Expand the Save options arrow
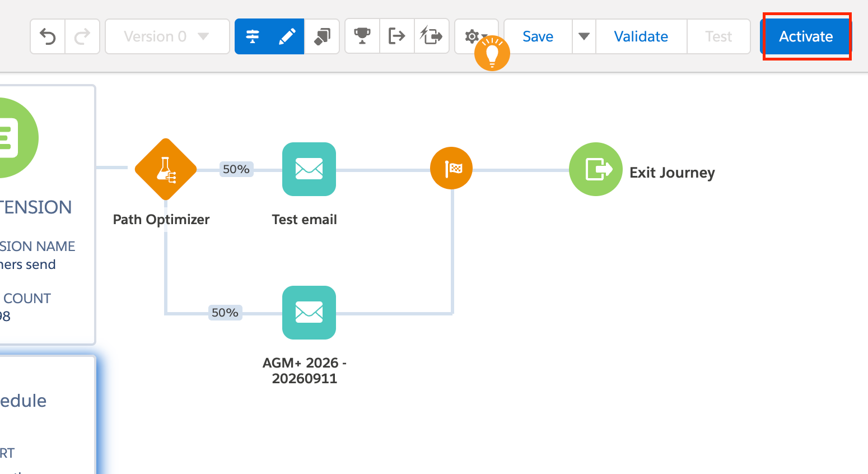 click(584, 36)
